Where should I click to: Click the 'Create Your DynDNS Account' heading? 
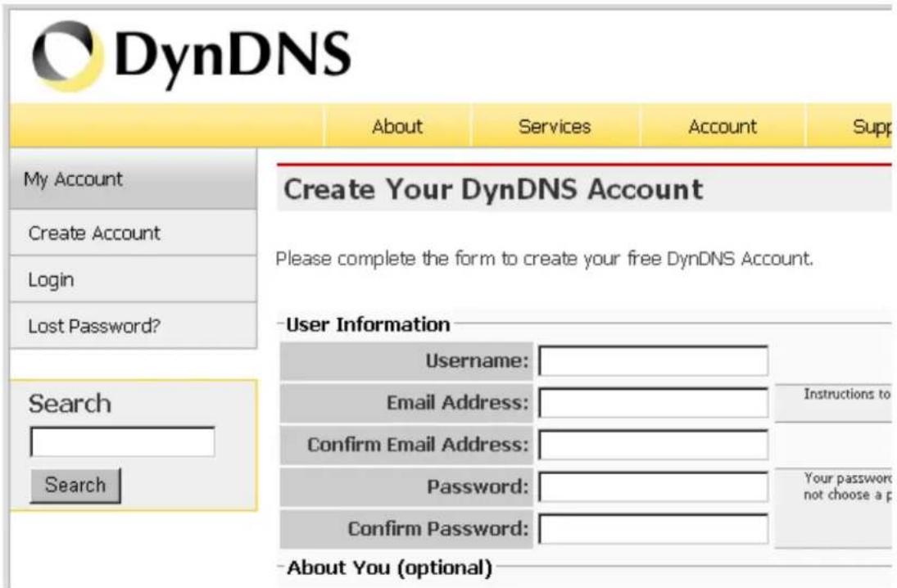[493, 189]
